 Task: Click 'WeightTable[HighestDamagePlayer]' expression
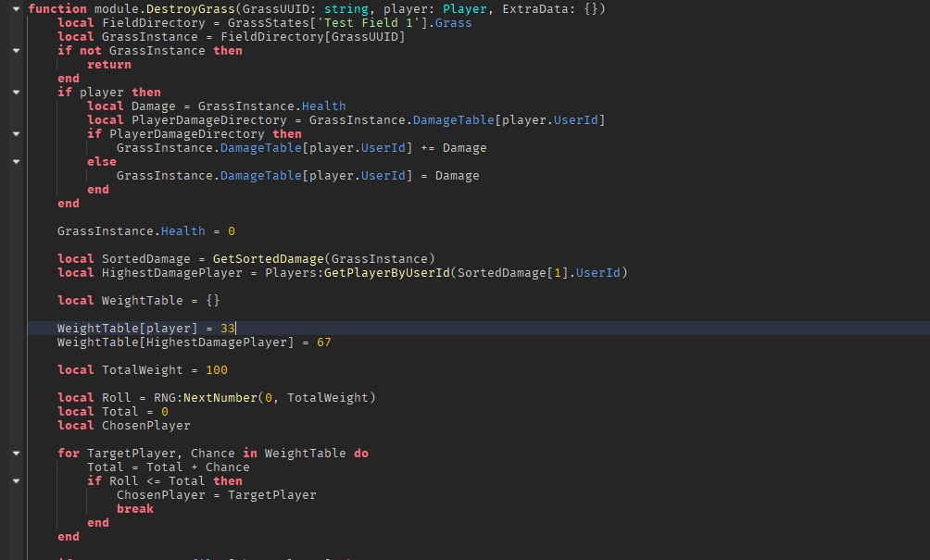coord(176,342)
